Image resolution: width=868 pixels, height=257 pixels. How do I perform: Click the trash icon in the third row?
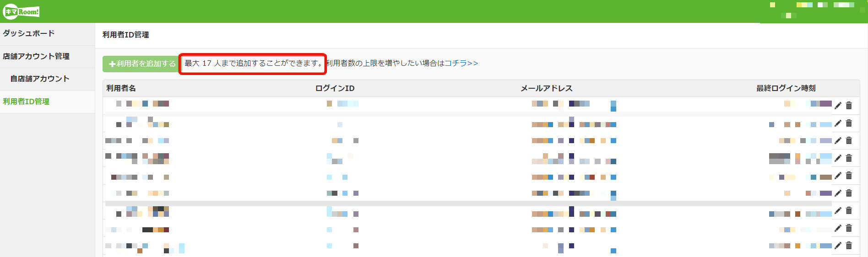point(849,140)
